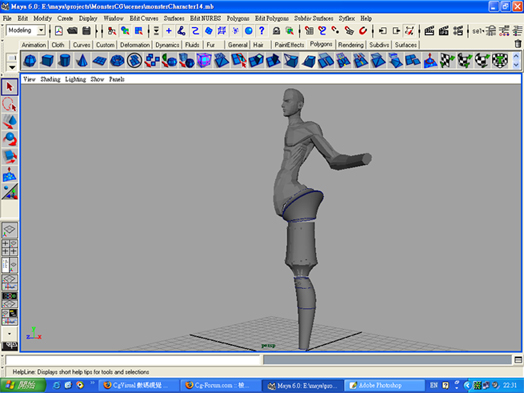Viewport: 524px width, 393px height.
Task: Open Windows Start button
Action: 23,385
